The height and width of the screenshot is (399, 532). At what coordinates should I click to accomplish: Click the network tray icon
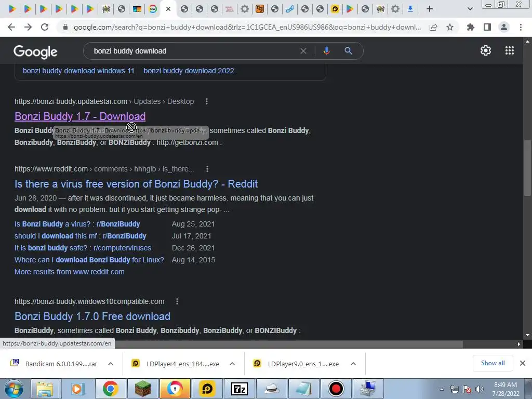pyautogui.click(x=454, y=389)
